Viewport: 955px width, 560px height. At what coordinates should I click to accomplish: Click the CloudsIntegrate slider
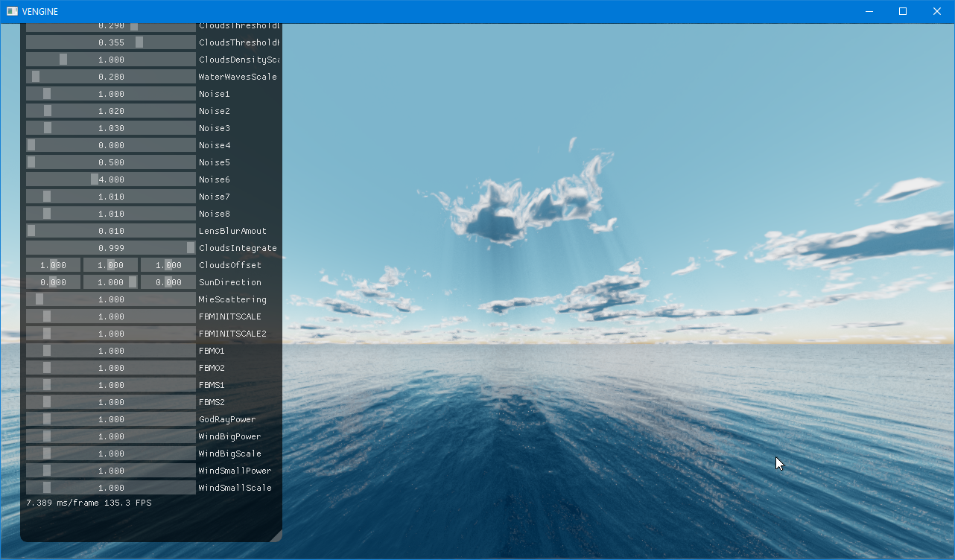(x=110, y=248)
